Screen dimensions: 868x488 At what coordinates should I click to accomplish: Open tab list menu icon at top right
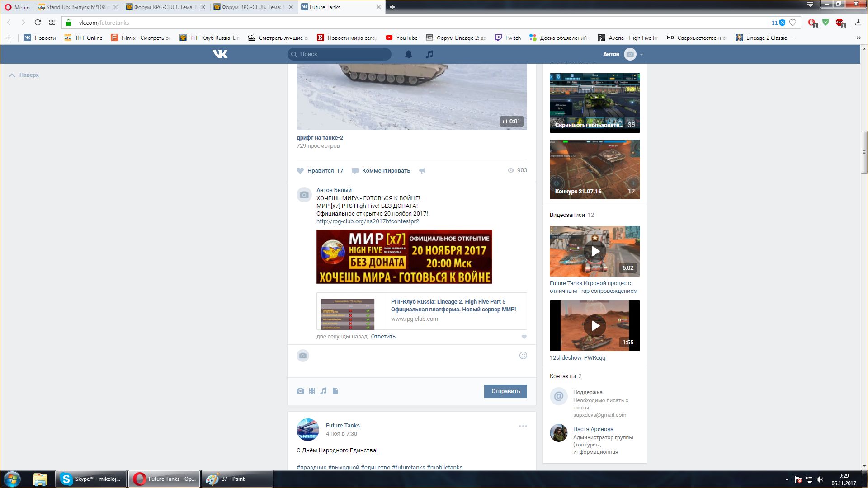pos(810,5)
